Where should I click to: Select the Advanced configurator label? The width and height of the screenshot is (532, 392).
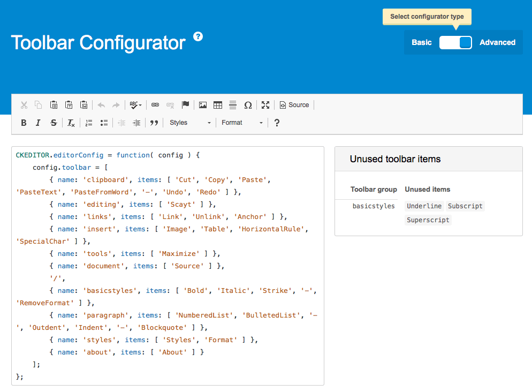497,42
